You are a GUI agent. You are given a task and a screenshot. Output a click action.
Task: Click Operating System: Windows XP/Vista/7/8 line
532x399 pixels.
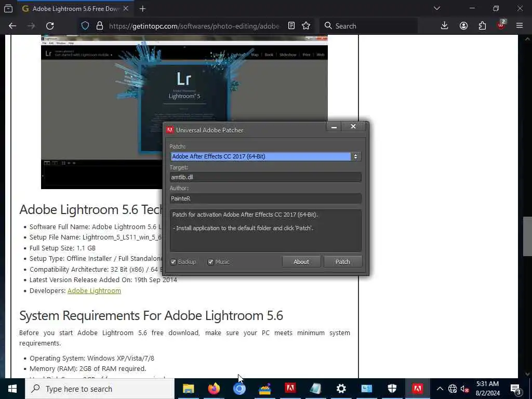tap(92, 358)
